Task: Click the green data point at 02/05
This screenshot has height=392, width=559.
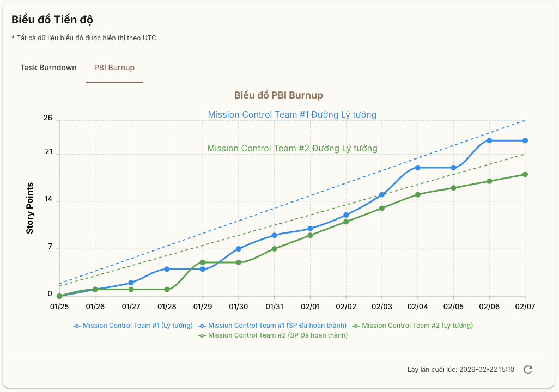Action: [453, 188]
